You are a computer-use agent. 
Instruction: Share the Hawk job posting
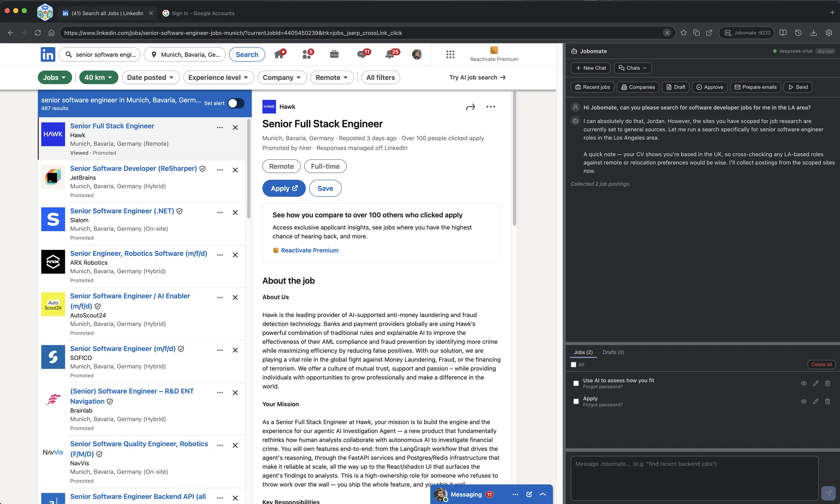(x=470, y=107)
